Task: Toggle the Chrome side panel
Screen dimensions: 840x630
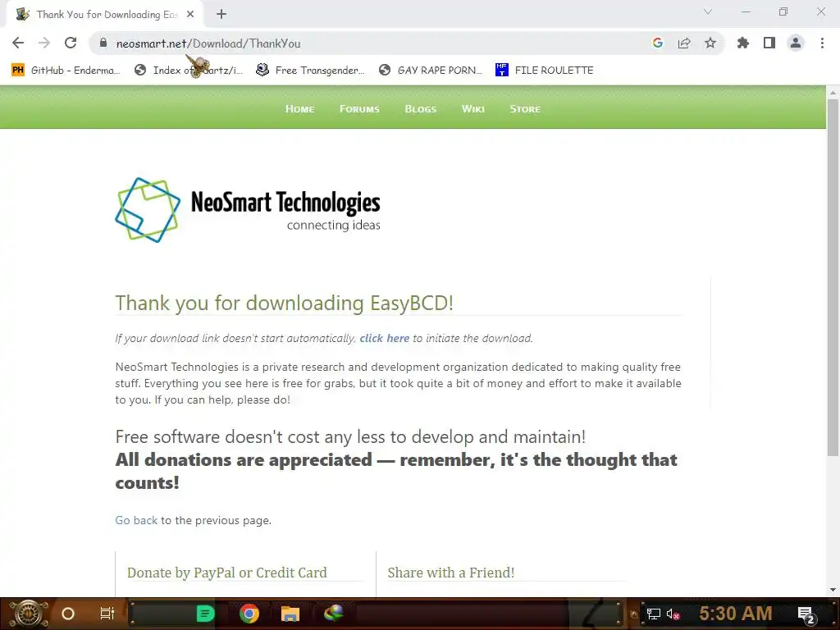Action: point(769,43)
